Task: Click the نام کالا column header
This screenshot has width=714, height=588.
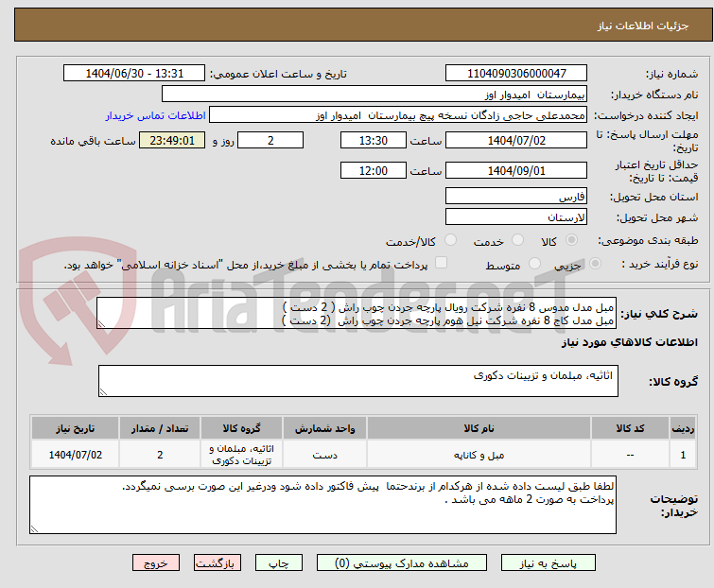Action: pos(479,428)
